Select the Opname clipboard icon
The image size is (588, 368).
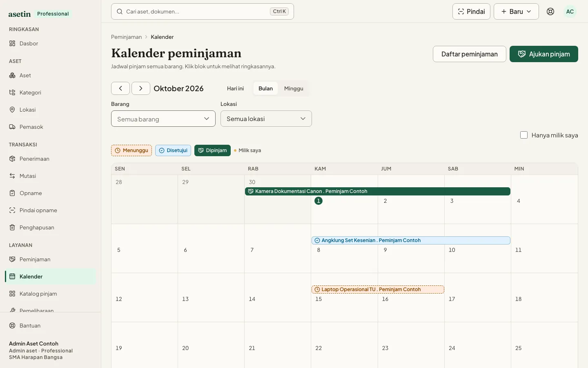click(12, 193)
